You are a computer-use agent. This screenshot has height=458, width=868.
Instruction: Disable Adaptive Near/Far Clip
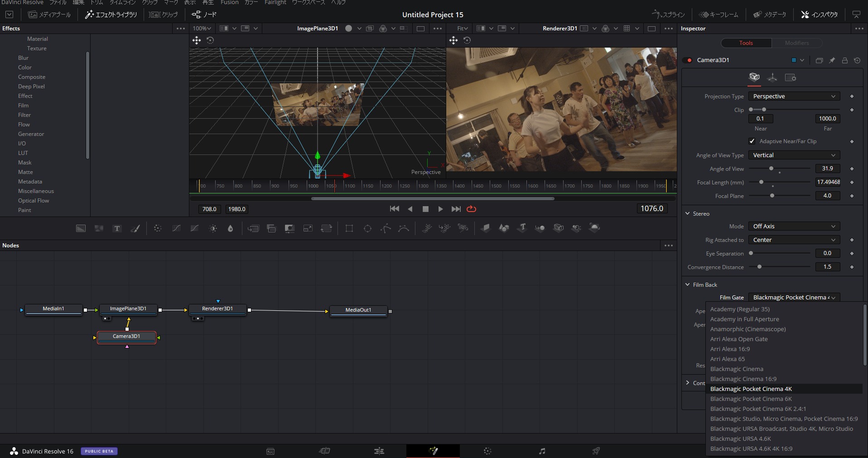pyautogui.click(x=752, y=141)
